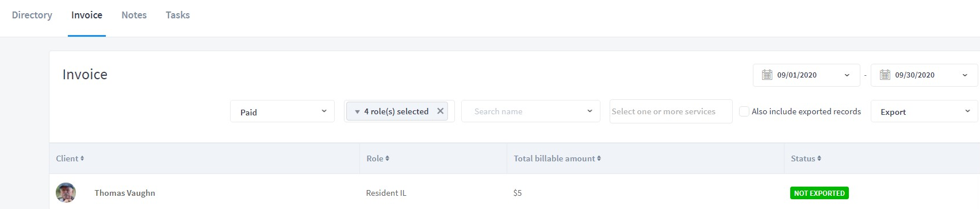Screen dimensions: 980x209
Task: Click Thomas Vaughn's profile photo
Action: 66,193
